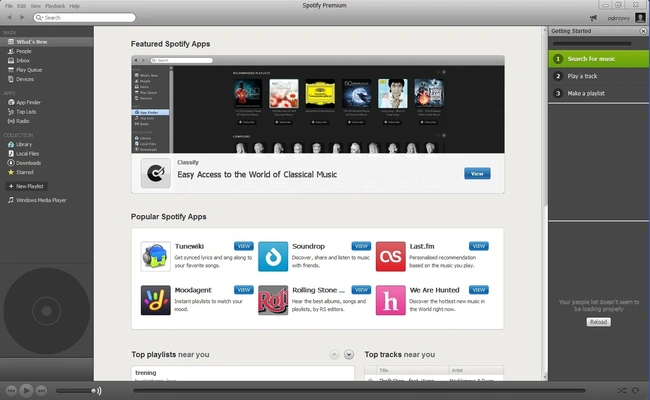Select step 3 Make a playlist
This screenshot has height=400, width=650.
(599, 93)
